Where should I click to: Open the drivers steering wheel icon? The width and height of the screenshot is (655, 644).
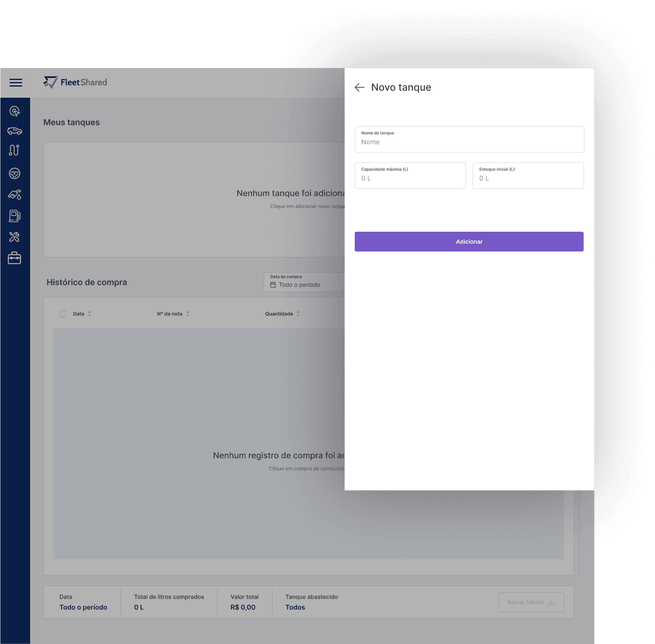[x=14, y=174]
